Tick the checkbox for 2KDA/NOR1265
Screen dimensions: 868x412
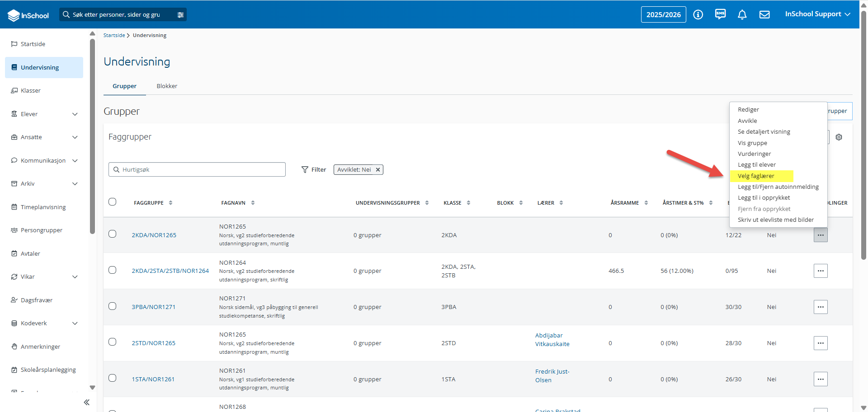(113, 234)
